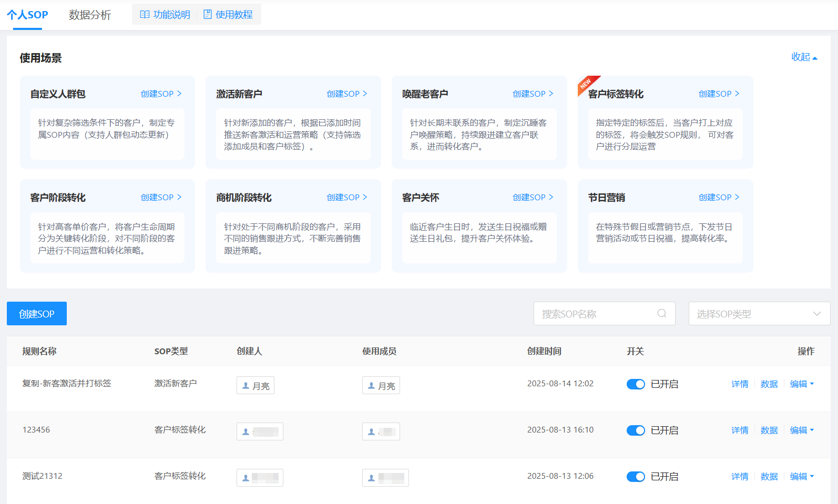Expand 编辑 menu for 复制-新客激活并打标签
This screenshot has width=838, height=504.
pyautogui.click(x=802, y=384)
